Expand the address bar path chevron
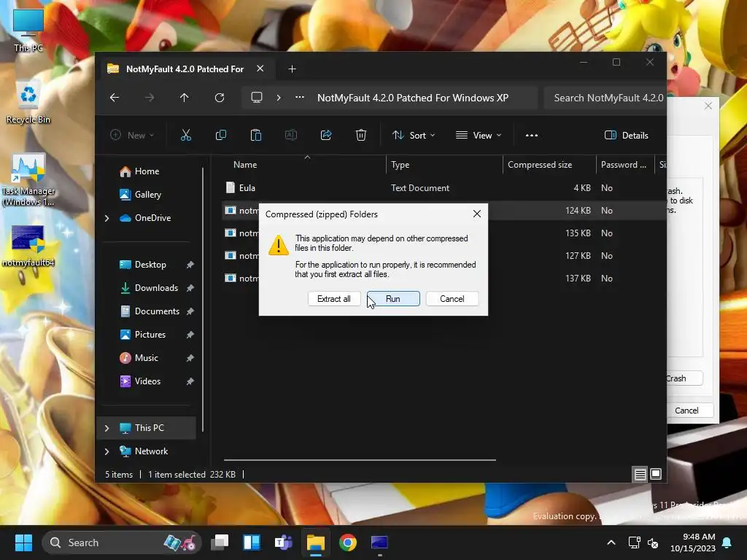This screenshot has width=747, height=560. (279, 98)
